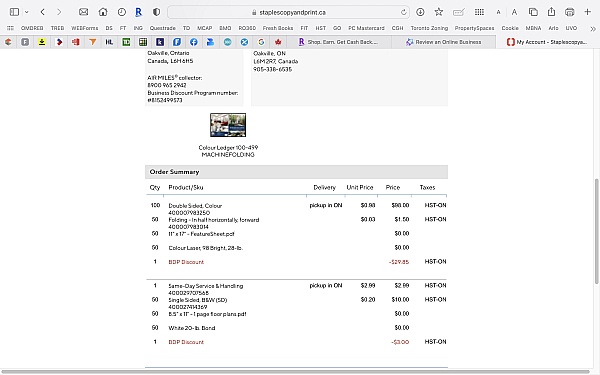Open the Toronto Zoning bookmark
Viewport: 600px width, 375px height.
429,28
